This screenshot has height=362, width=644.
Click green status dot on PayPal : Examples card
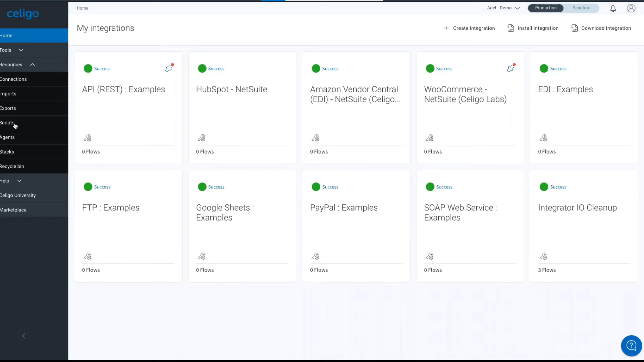pos(316,187)
